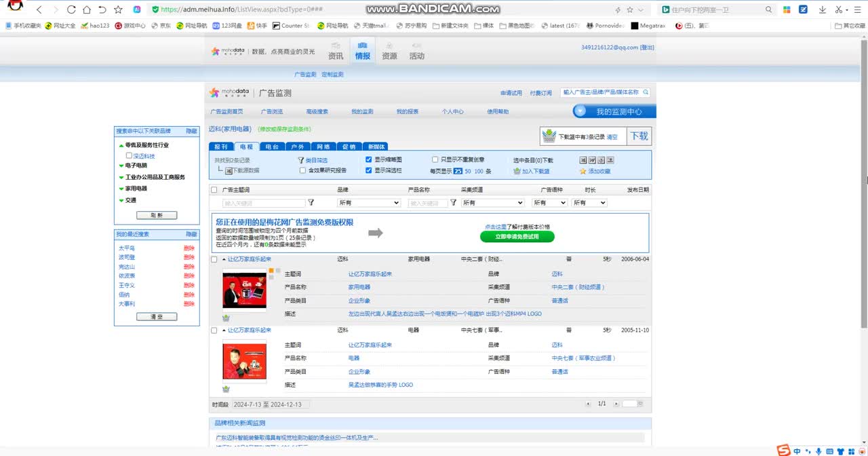Open the second ad thumbnail with the red background
This screenshot has width=868, height=456.
[245, 362]
